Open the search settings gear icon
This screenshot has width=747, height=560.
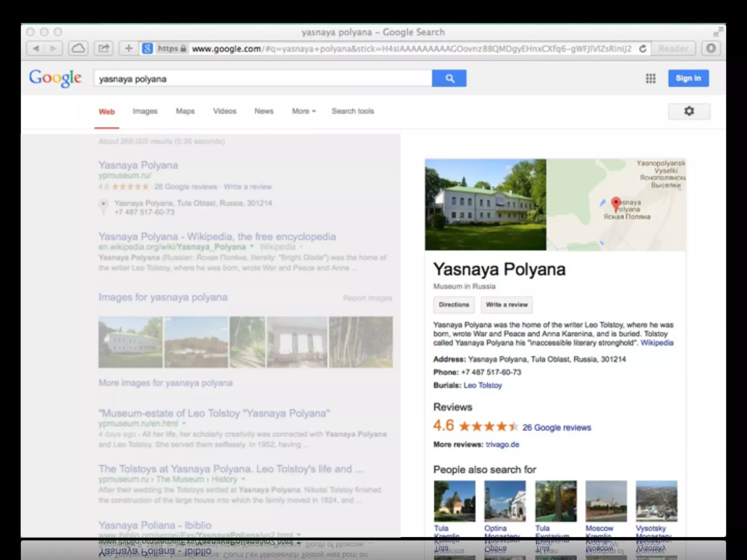(689, 111)
